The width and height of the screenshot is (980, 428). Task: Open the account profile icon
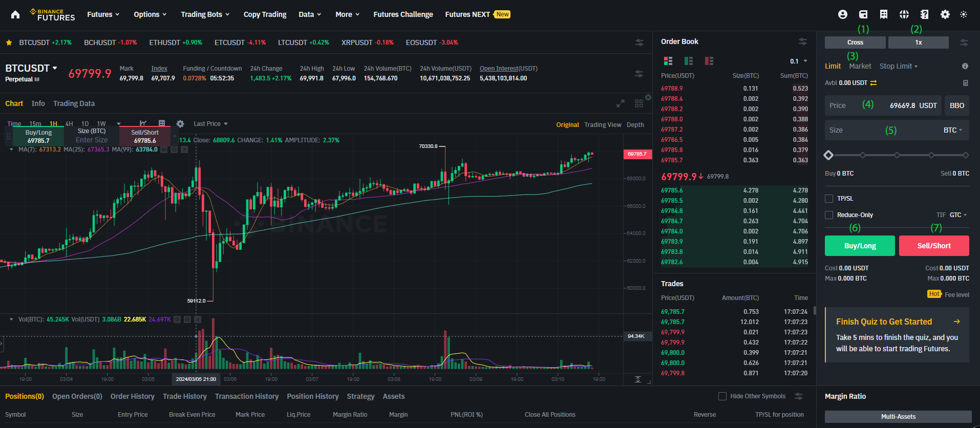(843, 14)
